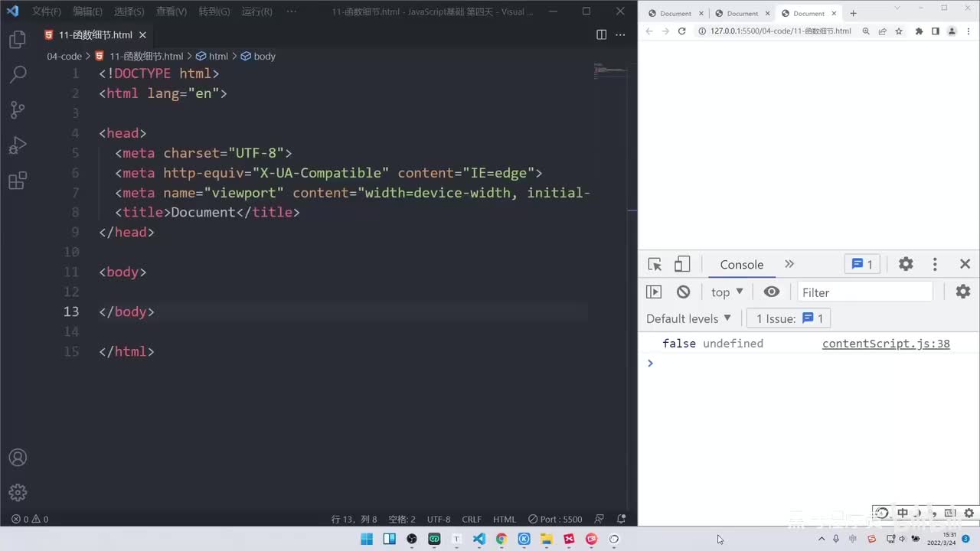Focus the console Filter input
Viewport: 980px width, 551px height.
(865, 292)
